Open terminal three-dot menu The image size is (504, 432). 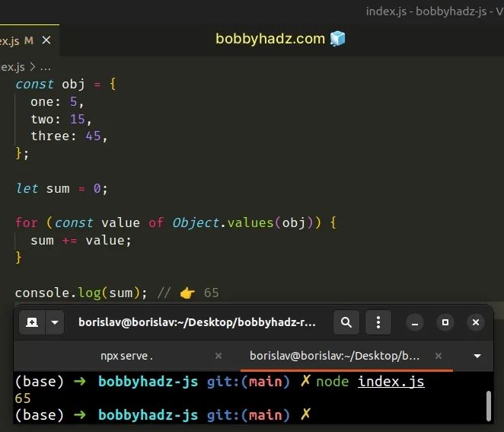click(x=378, y=322)
